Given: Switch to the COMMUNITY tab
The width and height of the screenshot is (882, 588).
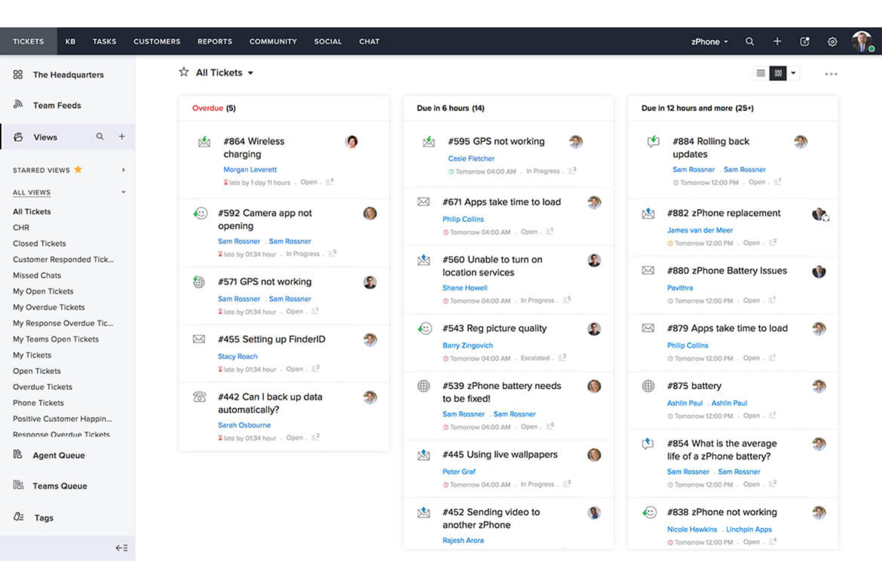Looking at the screenshot, I should point(273,41).
